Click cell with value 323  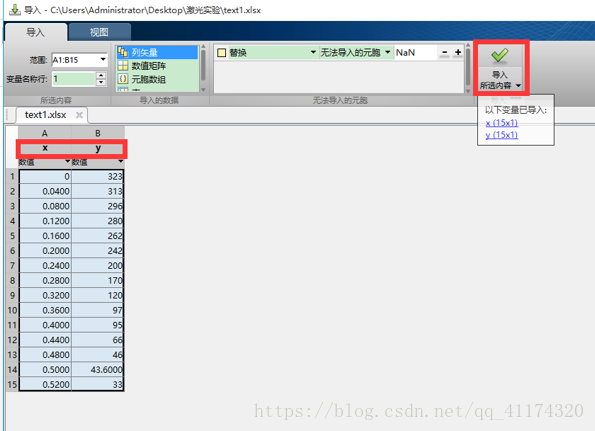[98, 176]
